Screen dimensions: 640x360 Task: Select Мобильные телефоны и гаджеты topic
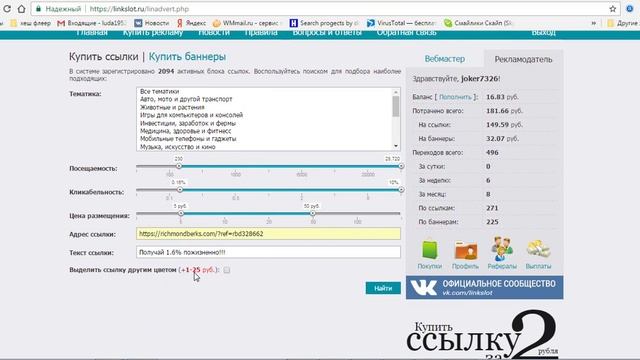coord(188,139)
